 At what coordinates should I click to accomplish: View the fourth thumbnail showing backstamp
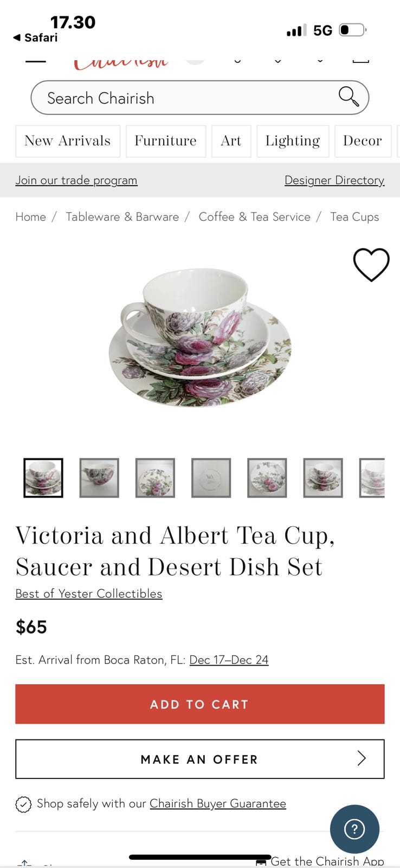[x=211, y=478]
